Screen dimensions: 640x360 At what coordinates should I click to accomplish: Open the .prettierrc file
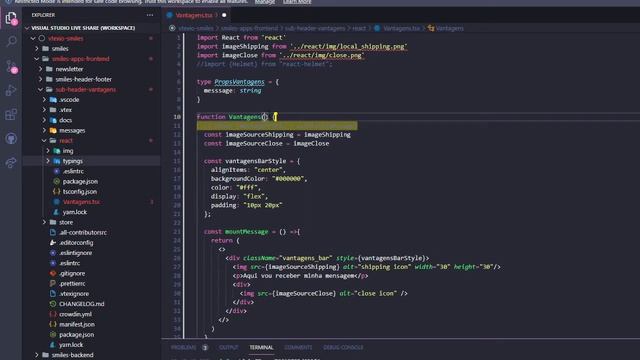pyautogui.click(x=72, y=283)
